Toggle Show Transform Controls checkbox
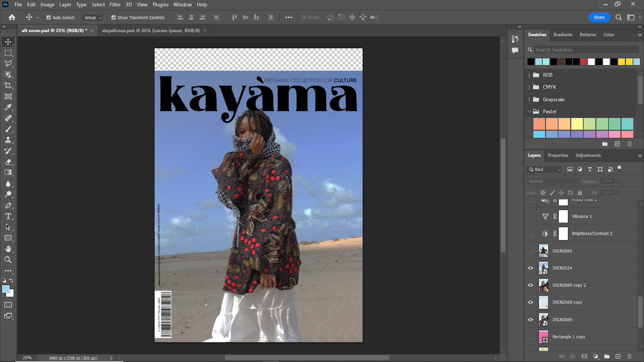The width and height of the screenshot is (644, 362). coord(114,18)
